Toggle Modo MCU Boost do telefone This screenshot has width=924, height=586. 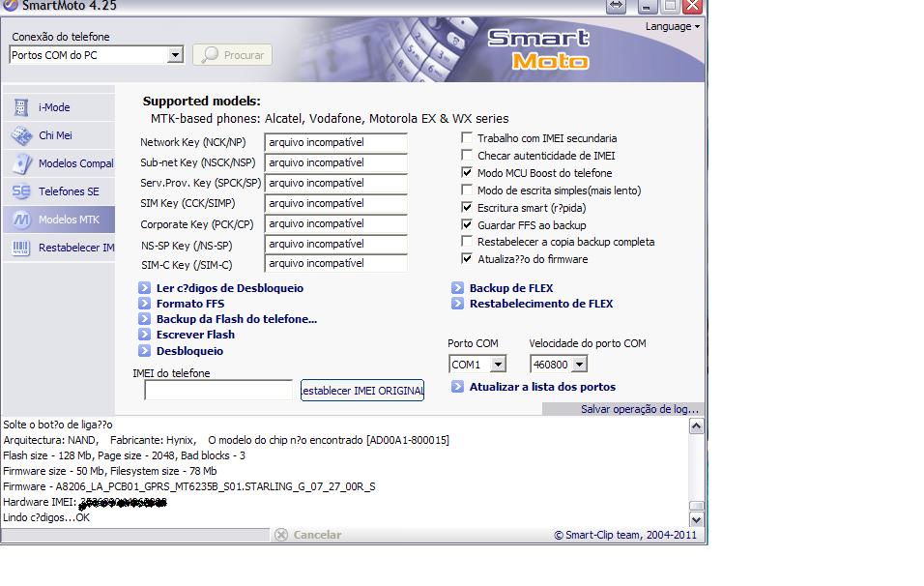(x=468, y=173)
